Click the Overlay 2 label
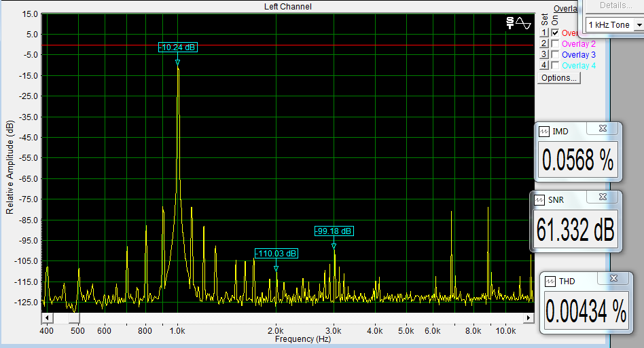This screenshot has width=644, height=348. (578, 44)
